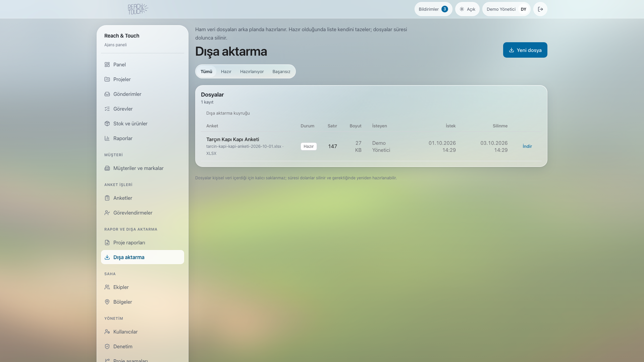Download the file via İndir link
Image resolution: width=644 pixels, height=362 pixels.
tap(527, 146)
